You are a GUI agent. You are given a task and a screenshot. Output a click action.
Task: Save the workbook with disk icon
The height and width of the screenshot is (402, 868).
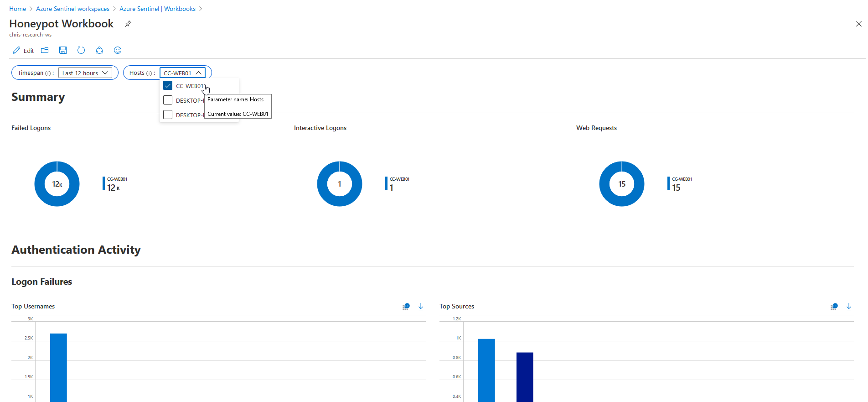click(x=63, y=50)
